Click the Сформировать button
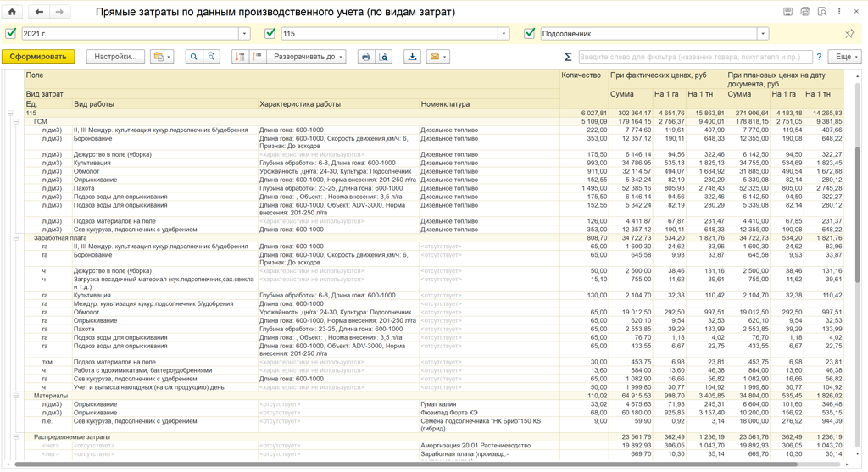The image size is (868, 472). pos(38,57)
